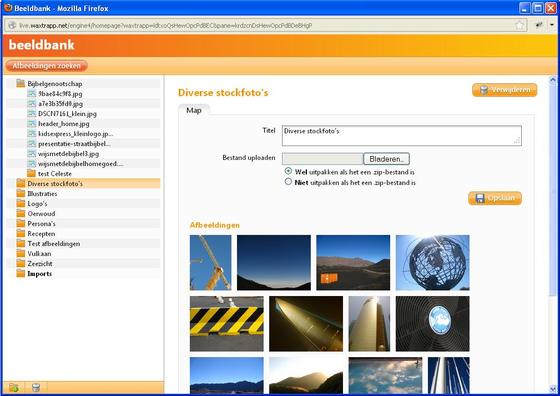Image resolution: width=560 pixels, height=396 pixels.
Task: Click folder icon of Bijbelgenootschap
Action: tap(21, 83)
